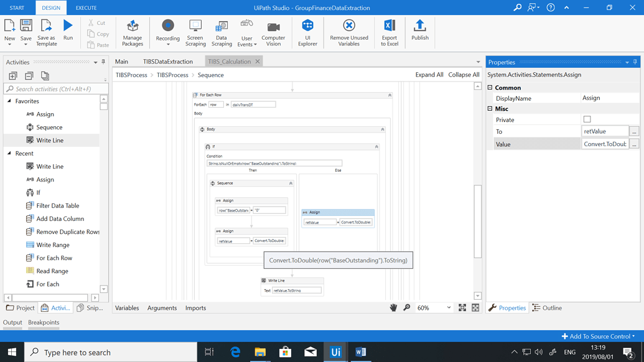Select Filter Data Table in Recent activities
This screenshot has width=644, height=362.
click(57, 206)
